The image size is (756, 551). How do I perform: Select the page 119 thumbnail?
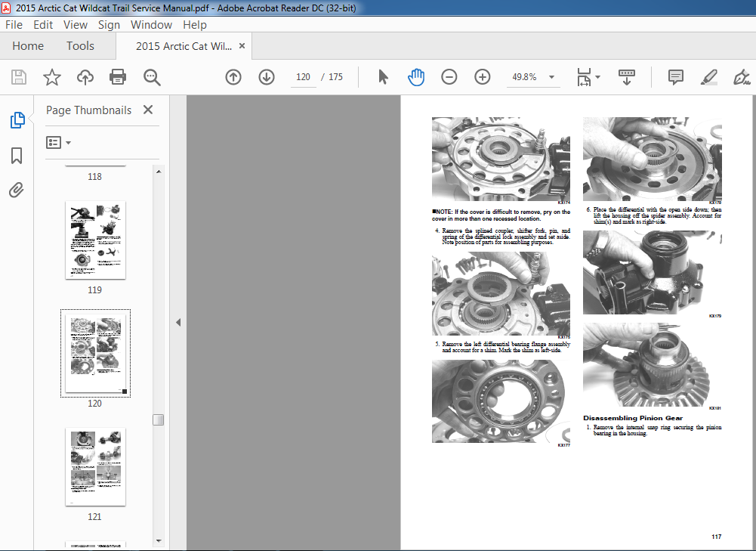[x=95, y=240]
